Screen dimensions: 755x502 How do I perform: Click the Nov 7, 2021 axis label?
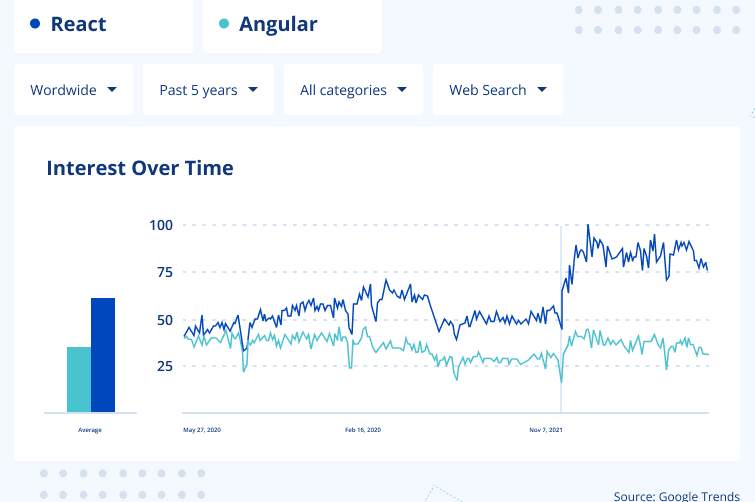pos(546,430)
